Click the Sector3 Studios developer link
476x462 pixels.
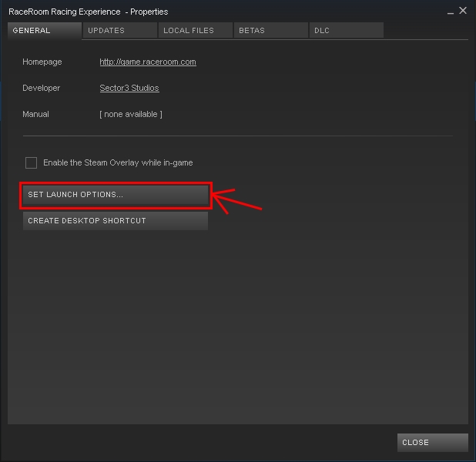tap(129, 89)
